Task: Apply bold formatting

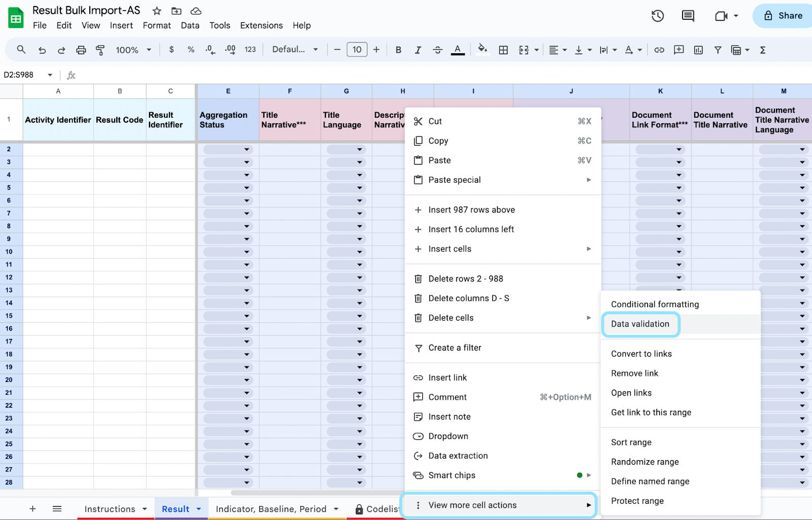Action: [x=398, y=50]
